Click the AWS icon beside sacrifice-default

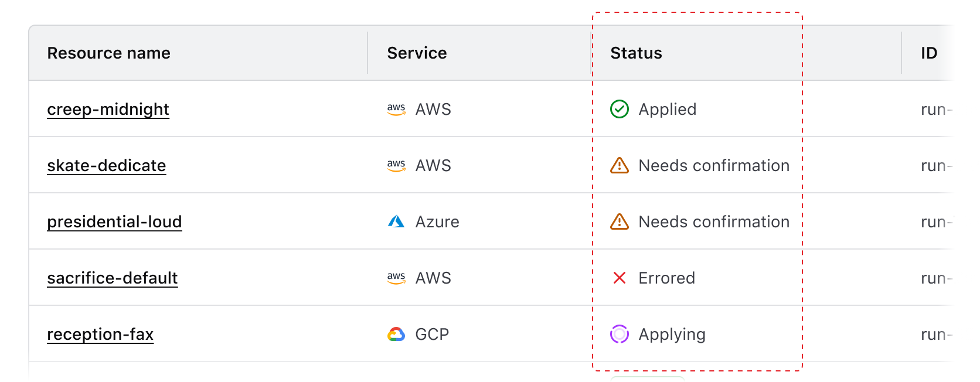click(x=396, y=278)
